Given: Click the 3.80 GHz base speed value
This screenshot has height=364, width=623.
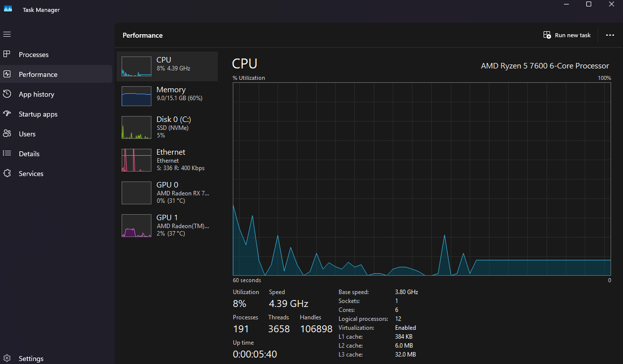Looking at the screenshot, I should coord(407,292).
